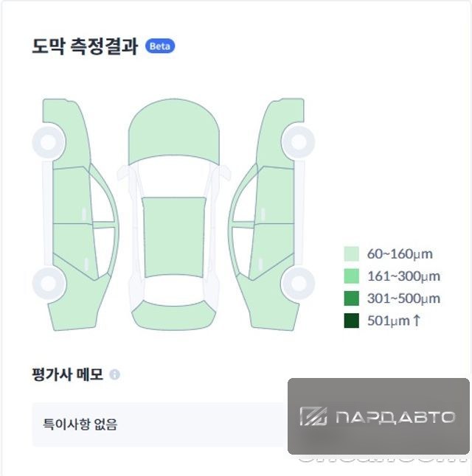Image resolution: width=472 pixels, height=476 pixels.
Task: Click the 501μm↑ dark green swatch
Action: pos(351,321)
